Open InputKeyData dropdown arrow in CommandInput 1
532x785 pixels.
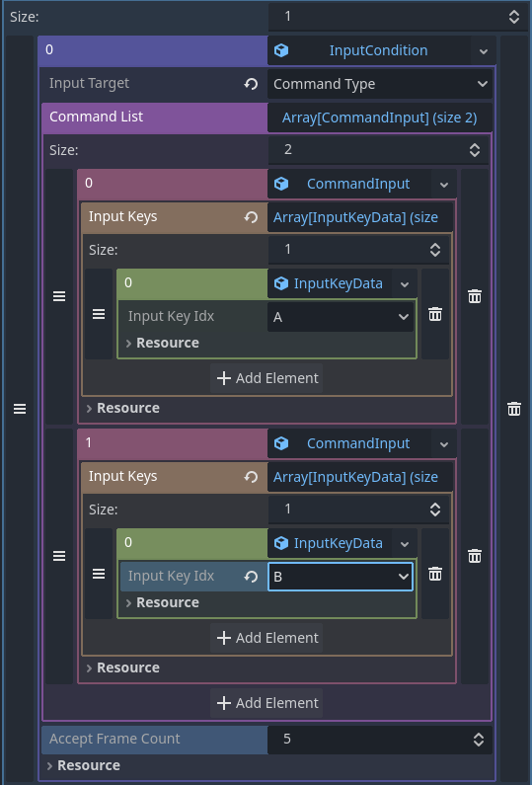click(405, 543)
